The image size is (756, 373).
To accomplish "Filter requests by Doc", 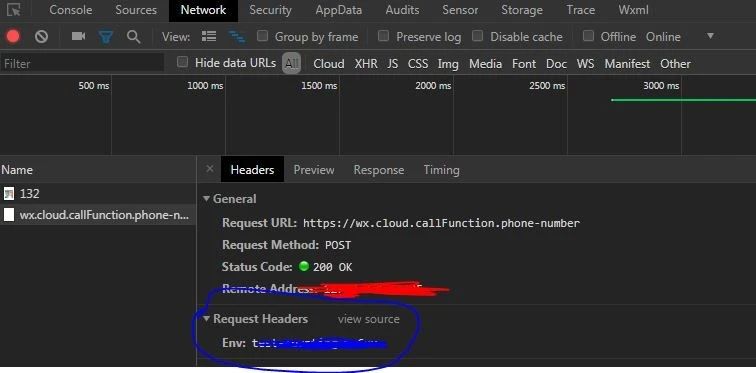I will click(556, 64).
